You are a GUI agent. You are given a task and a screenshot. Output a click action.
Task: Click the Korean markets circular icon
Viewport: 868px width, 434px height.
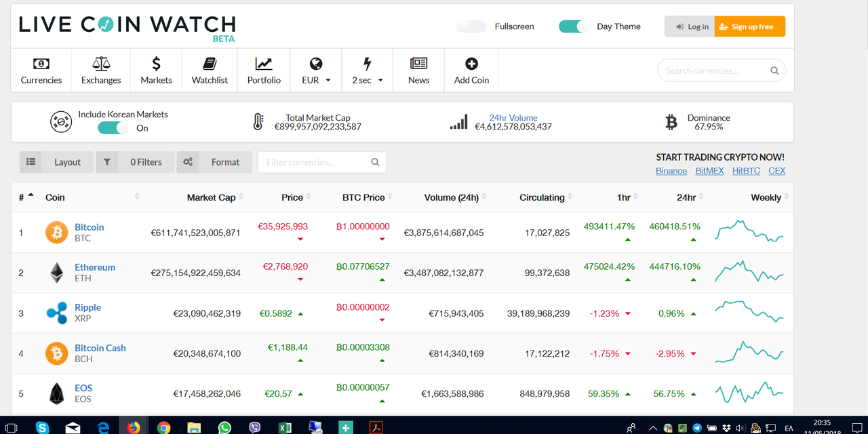(x=61, y=122)
